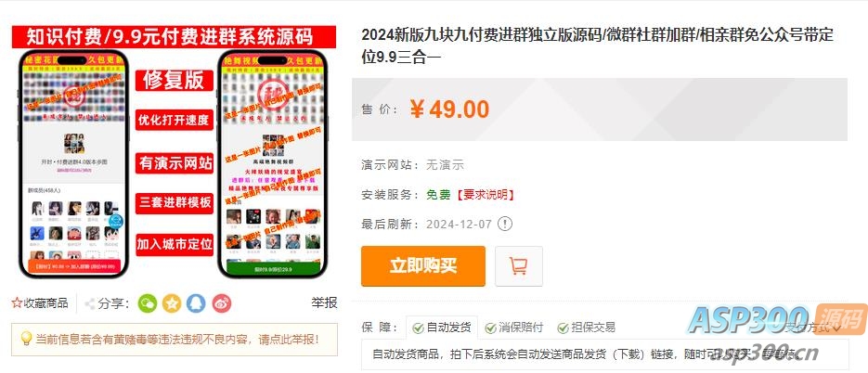Click the orange 立即购买 button
This screenshot has height=373, width=868.
click(423, 266)
